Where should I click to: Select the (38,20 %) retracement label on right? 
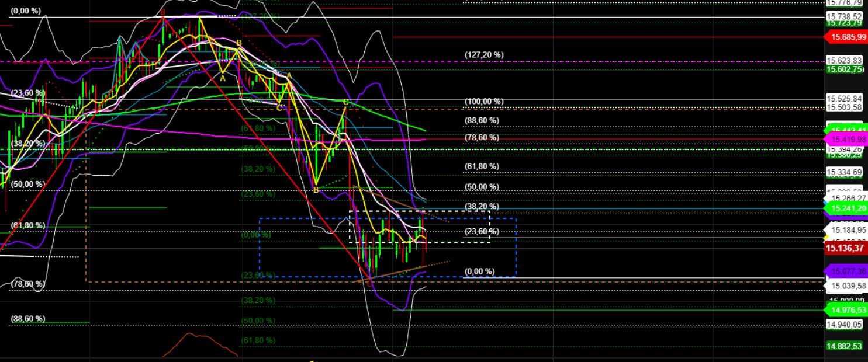480,206
